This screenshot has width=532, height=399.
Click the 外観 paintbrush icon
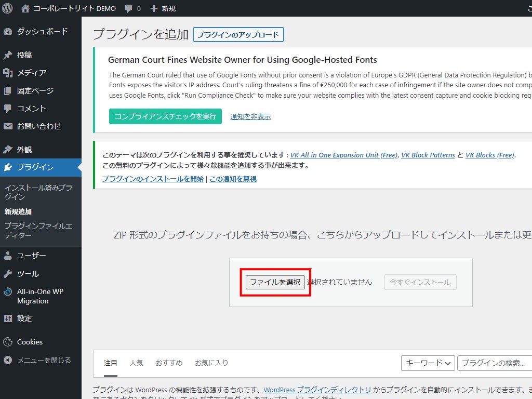[8, 150]
